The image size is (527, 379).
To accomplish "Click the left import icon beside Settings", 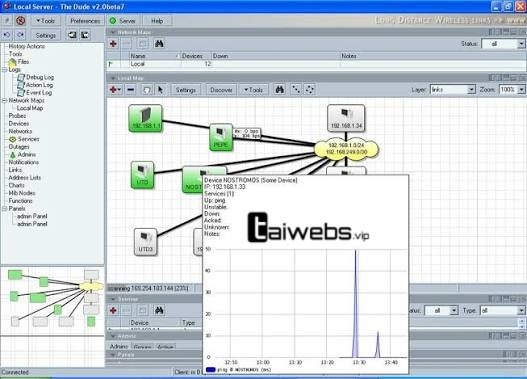I will pyautogui.click(x=72, y=35).
